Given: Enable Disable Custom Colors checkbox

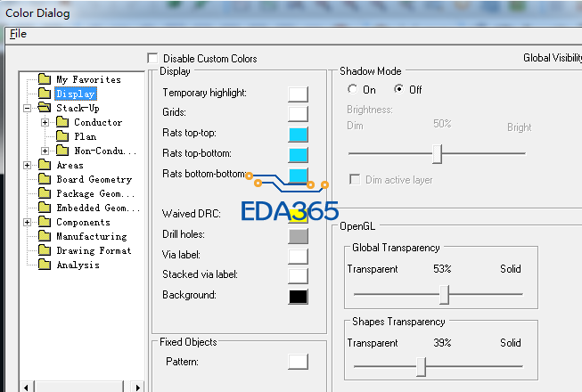Looking at the screenshot, I should 152,58.
